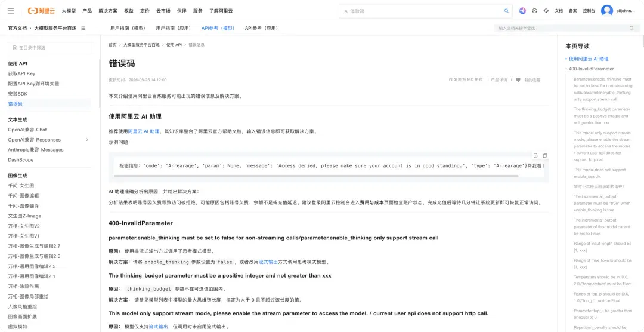The width and height of the screenshot is (644, 332).
Task: Click the 使用 API breadcrumb link
Action: point(174,44)
